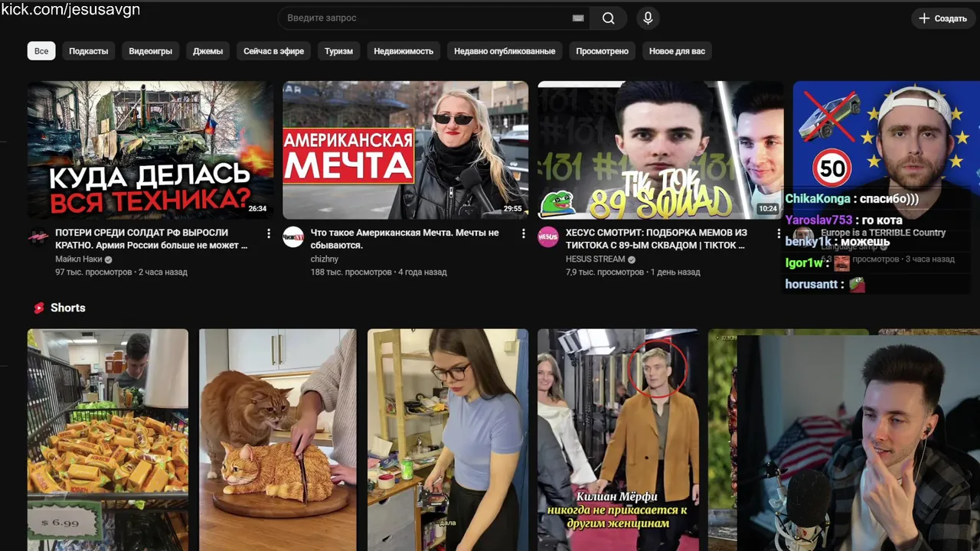Click the streamer webcam overlay
This screenshot has height=551, width=980.
[858, 443]
